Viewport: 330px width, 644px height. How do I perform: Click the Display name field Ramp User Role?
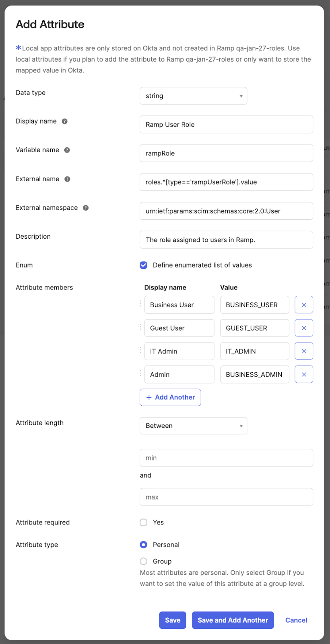[x=226, y=124]
